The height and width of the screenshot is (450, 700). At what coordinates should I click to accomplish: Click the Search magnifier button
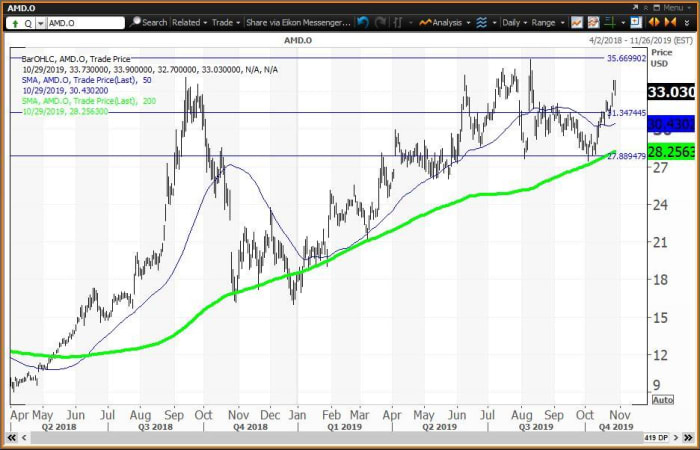[150, 22]
